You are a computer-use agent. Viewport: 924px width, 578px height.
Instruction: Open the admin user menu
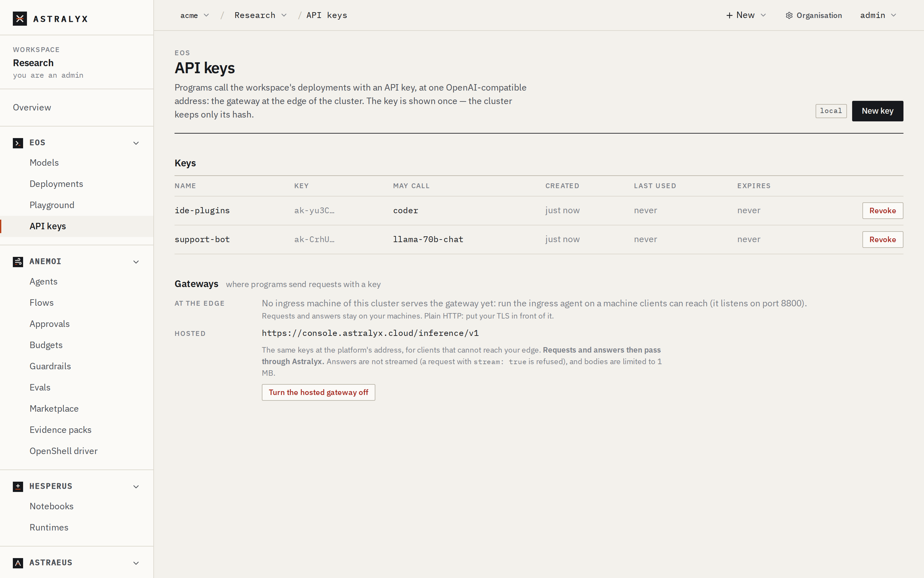point(878,15)
